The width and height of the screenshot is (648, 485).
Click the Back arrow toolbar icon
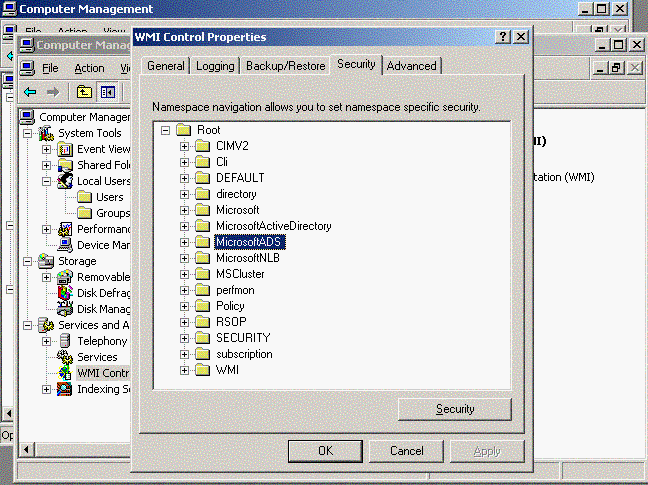pyautogui.click(x=30, y=92)
